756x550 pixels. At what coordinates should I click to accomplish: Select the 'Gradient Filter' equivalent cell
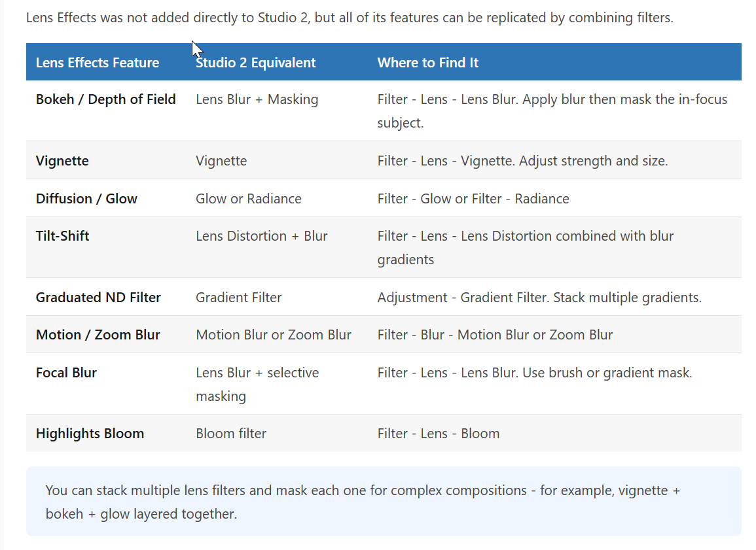click(239, 298)
